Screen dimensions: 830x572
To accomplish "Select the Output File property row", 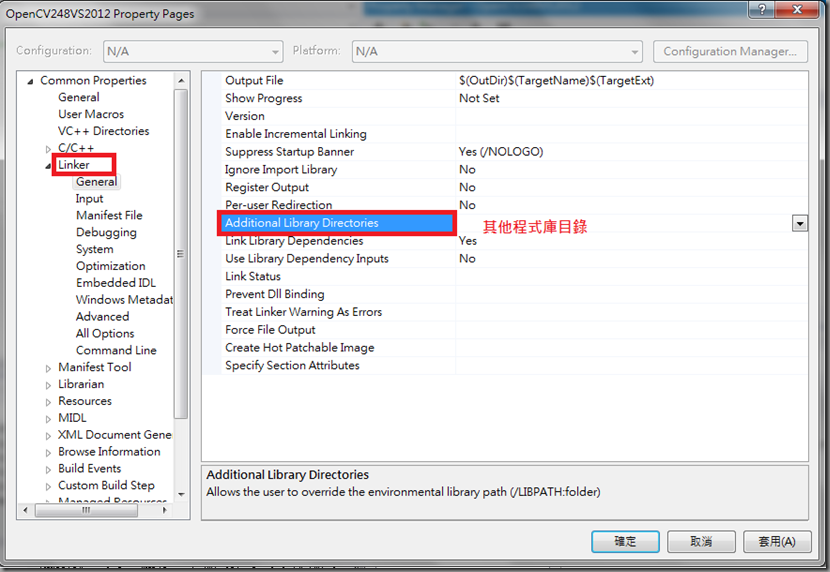I will point(515,80).
